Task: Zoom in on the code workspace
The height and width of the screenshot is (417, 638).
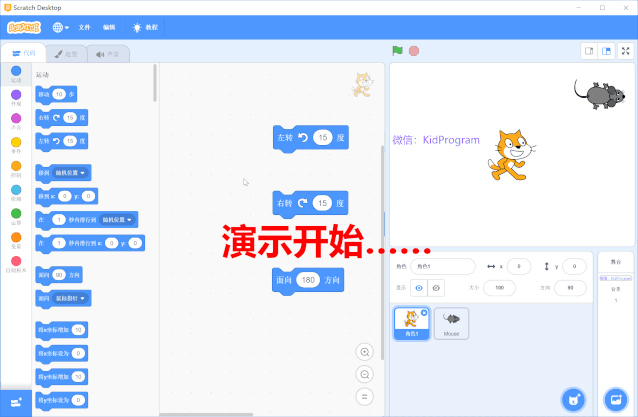Action: click(x=365, y=352)
